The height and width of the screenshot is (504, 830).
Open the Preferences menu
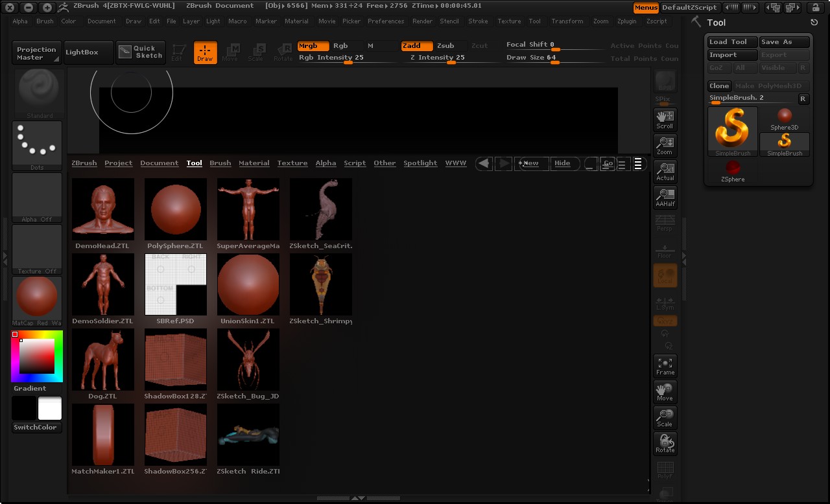click(386, 21)
